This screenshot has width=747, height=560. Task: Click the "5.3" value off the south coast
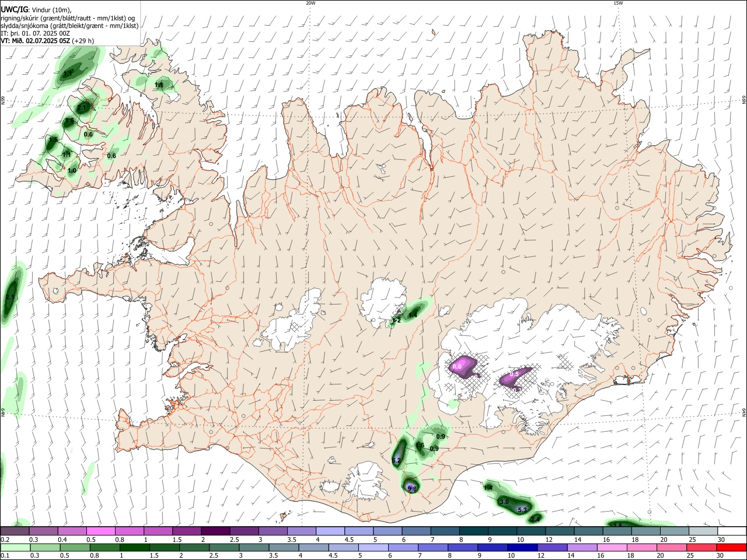pos(523,510)
